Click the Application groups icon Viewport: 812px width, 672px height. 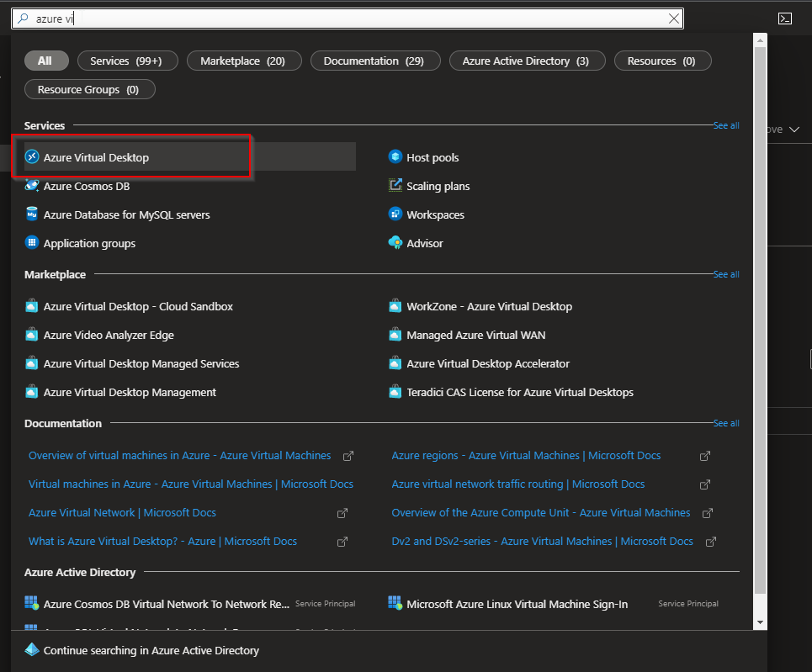click(x=32, y=242)
